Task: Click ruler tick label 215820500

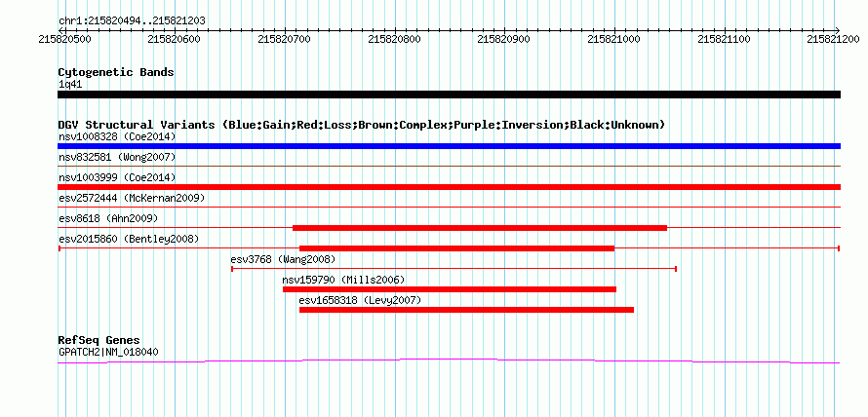Action: [x=65, y=39]
